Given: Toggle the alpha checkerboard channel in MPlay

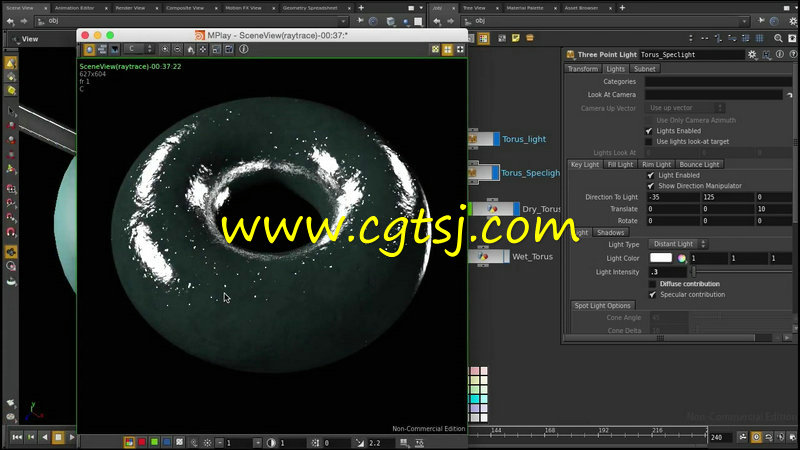Looking at the screenshot, I should point(180,442).
